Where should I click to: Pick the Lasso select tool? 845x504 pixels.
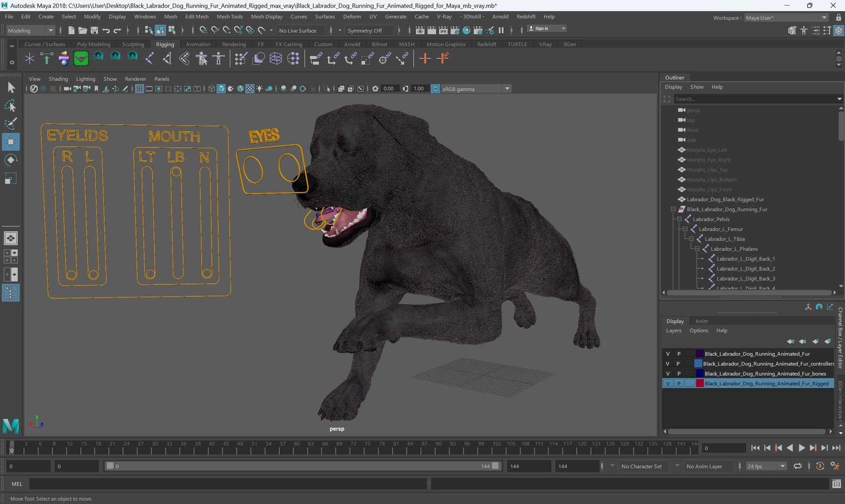coord(10,106)
